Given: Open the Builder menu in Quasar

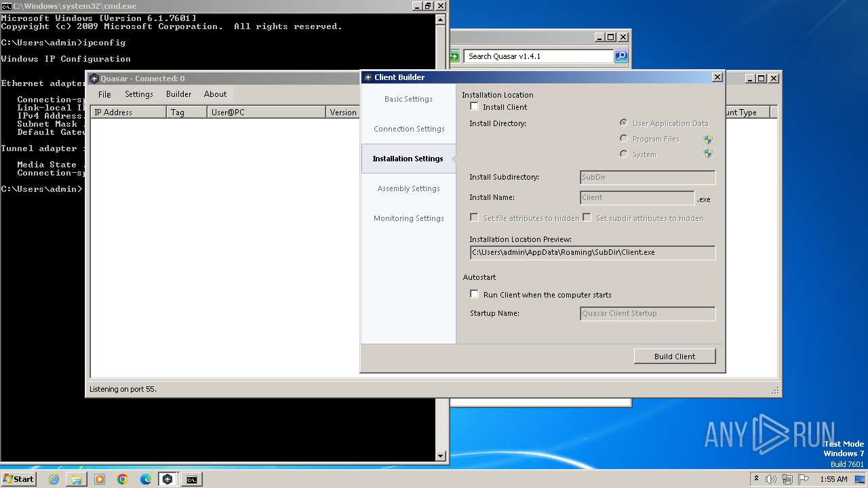Looking at the screenshot, I should 179,94.
